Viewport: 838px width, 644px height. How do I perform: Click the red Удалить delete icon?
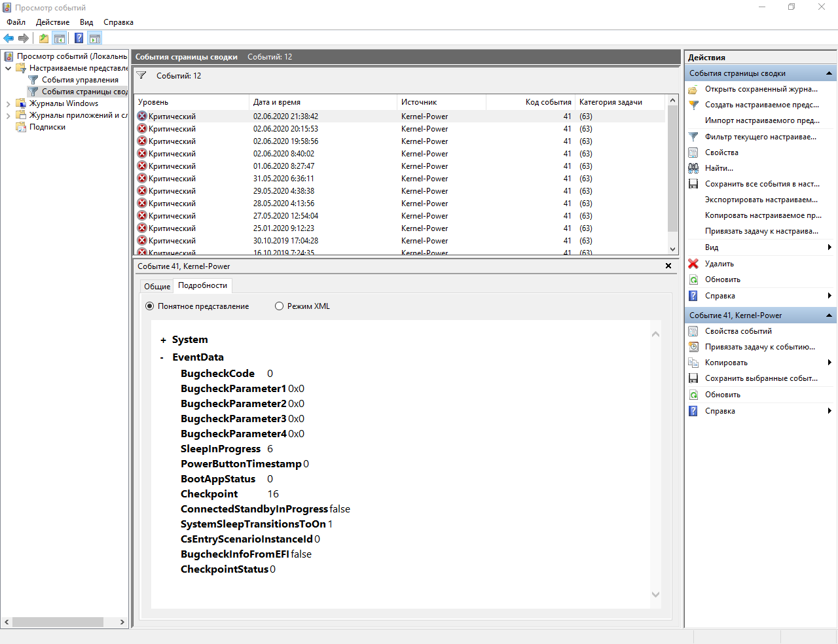pyautogui.click(x=693, y=264)
